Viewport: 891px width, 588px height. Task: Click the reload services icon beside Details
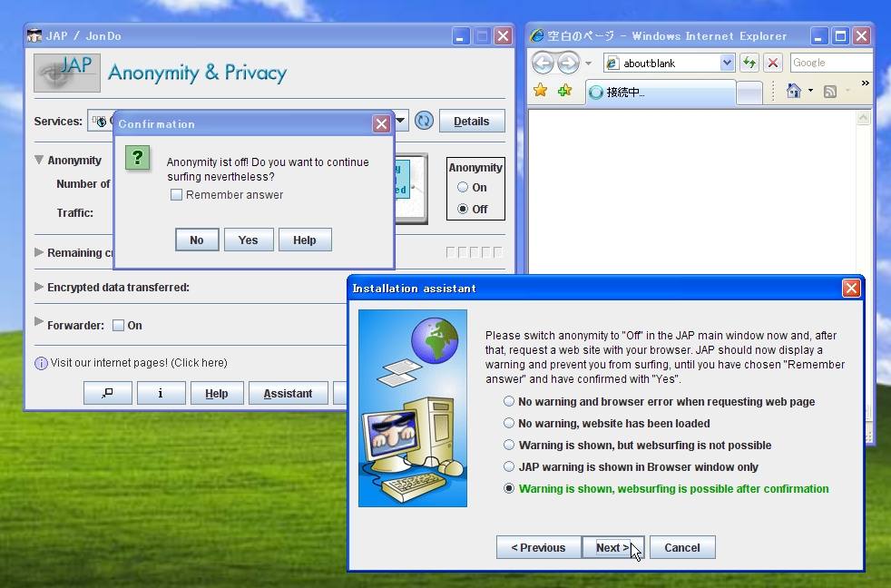click(424, 121)
